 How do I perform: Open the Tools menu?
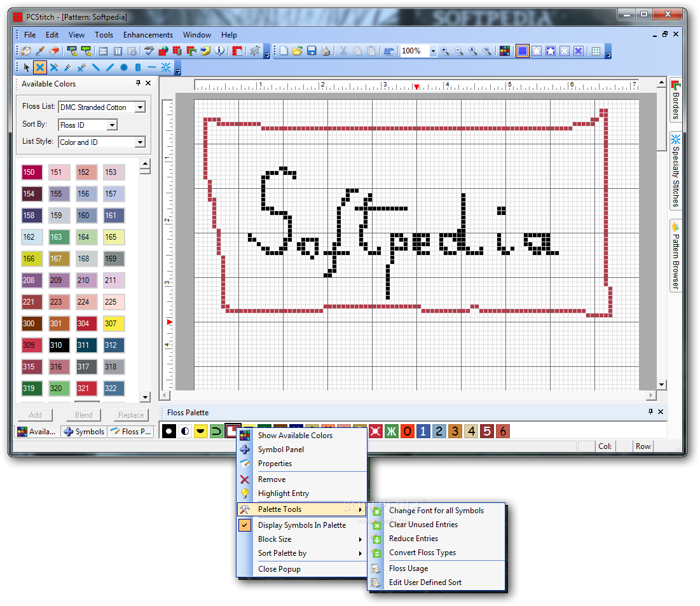(104, 35)
